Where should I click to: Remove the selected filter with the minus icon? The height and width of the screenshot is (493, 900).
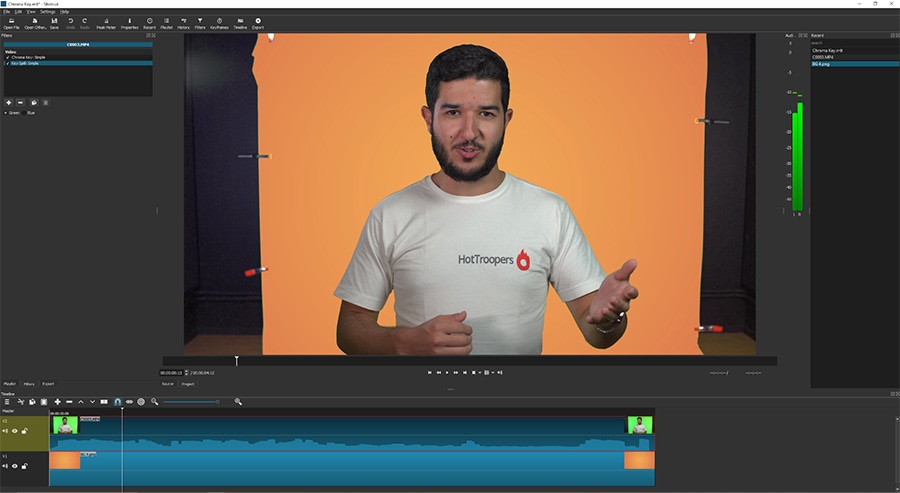point(20,102)
